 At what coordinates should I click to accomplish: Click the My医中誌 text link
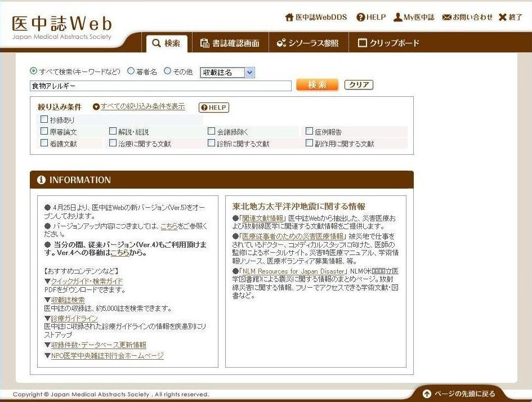(419, 17)
